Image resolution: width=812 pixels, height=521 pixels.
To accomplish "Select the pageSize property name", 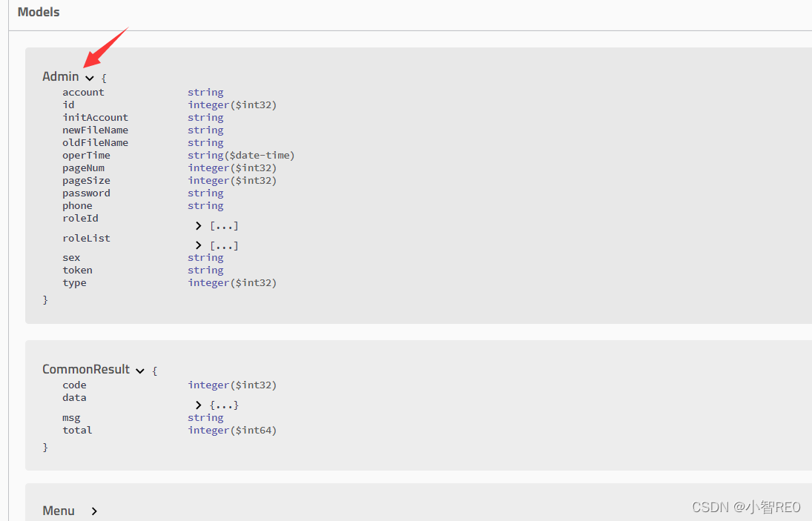I will click(x=87, y=180).
